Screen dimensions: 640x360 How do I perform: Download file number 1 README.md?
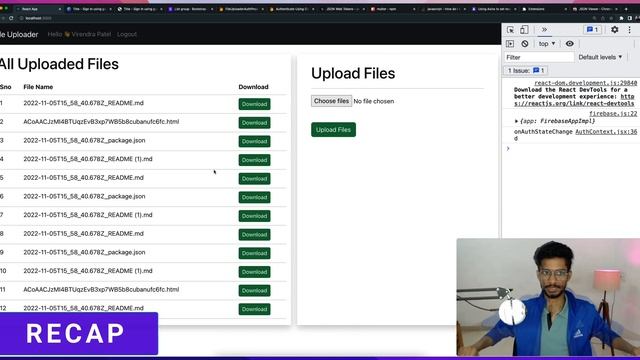click(254, 104)
